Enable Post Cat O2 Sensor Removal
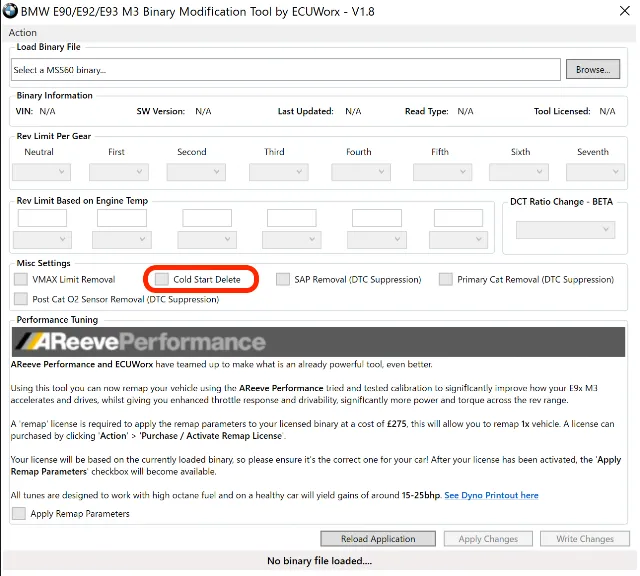 pyautogui.click(x=20, y=299)
